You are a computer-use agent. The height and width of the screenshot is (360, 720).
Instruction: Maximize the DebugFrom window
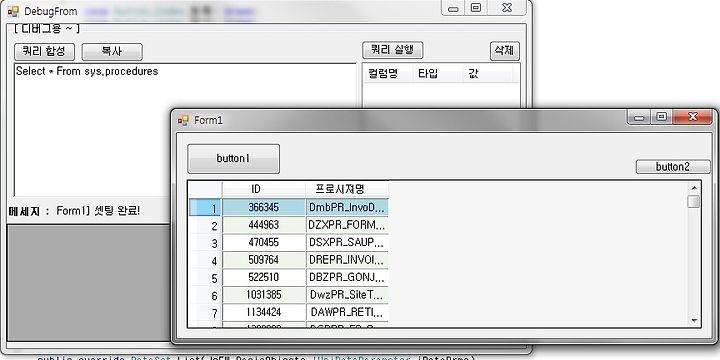point(476,8)
